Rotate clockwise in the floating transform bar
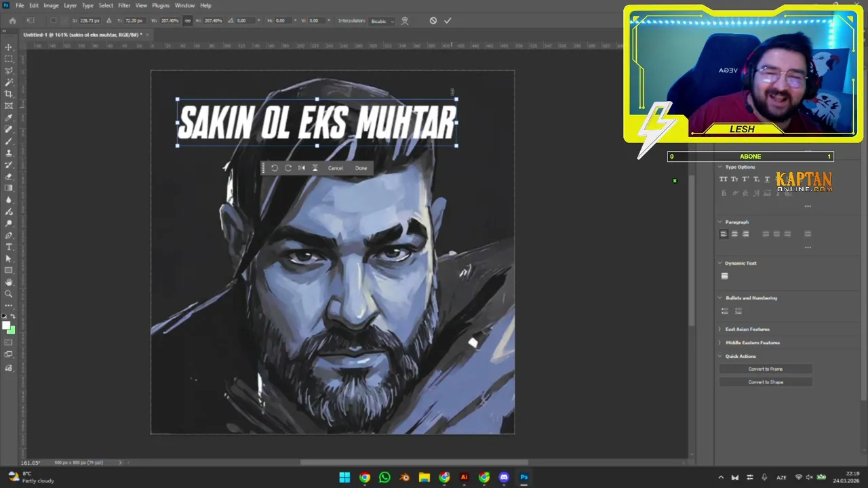This screenshot has height=488, width=868. 288,168
